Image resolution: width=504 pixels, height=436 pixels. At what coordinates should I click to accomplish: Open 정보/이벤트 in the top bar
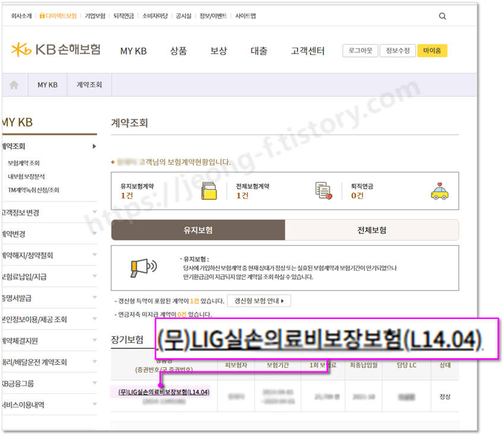coord(213,16)
